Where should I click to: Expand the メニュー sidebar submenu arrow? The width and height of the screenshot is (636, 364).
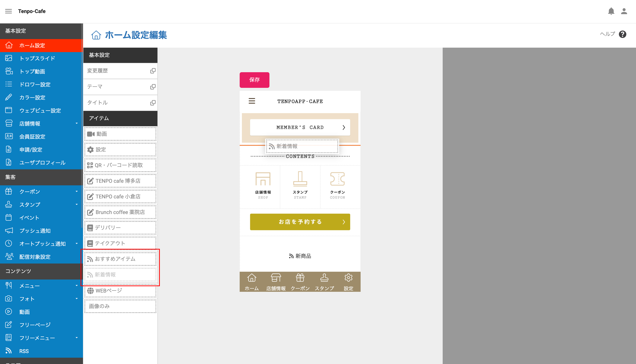point(76,285)
